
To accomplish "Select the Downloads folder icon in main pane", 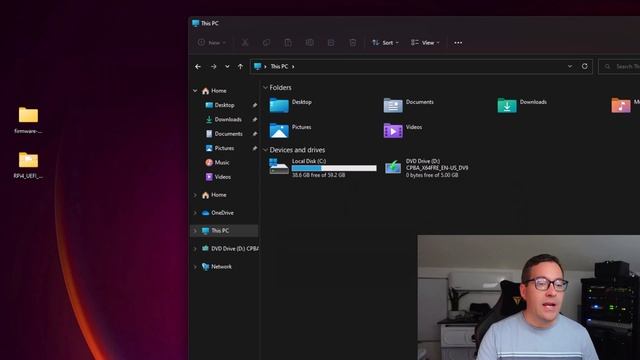I will click(x=507, y=105).
